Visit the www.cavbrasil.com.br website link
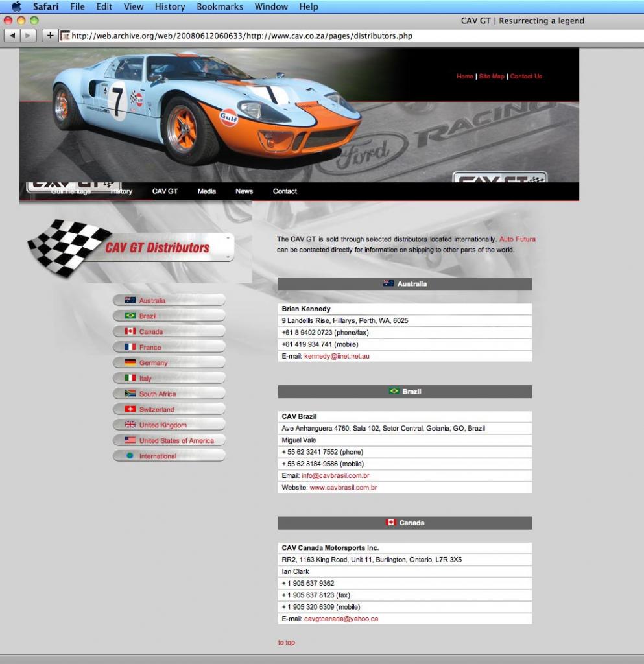 343,488
